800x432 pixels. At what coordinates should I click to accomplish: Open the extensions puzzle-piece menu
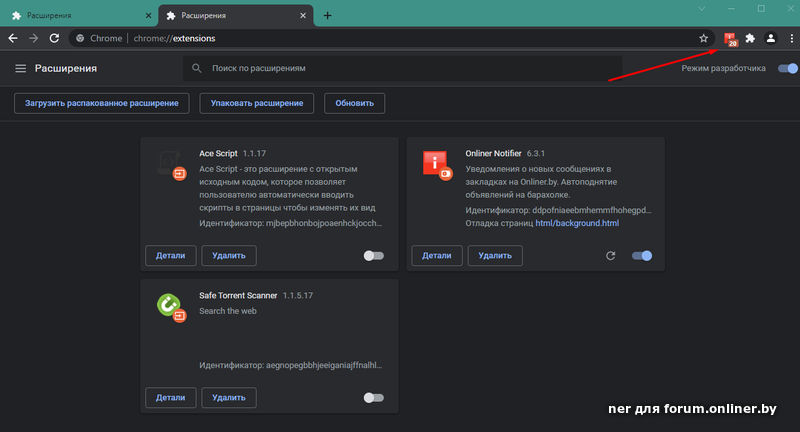(750, 38)
